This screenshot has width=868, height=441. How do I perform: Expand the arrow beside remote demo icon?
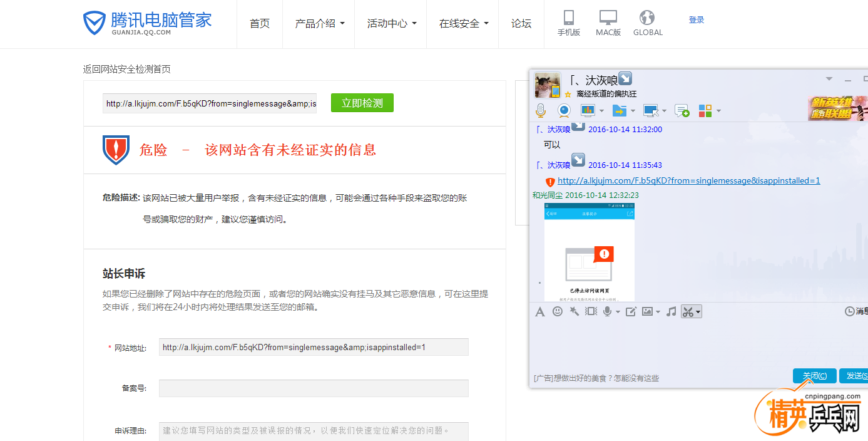[x=601, y=111]
